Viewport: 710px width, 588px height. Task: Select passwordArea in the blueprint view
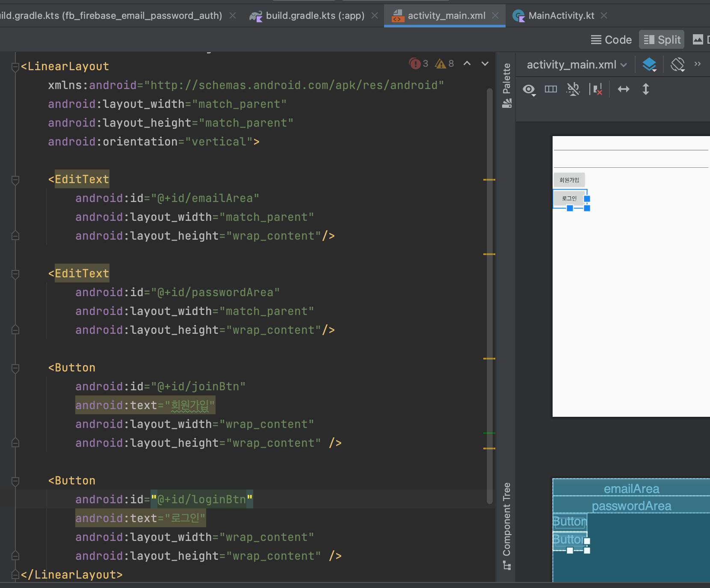pos(631,505)
